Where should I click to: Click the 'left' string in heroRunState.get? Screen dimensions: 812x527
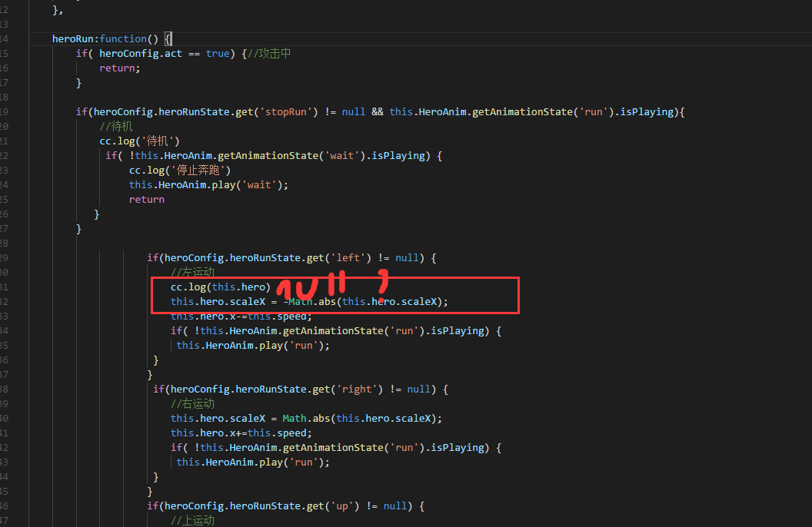[348, 257]
